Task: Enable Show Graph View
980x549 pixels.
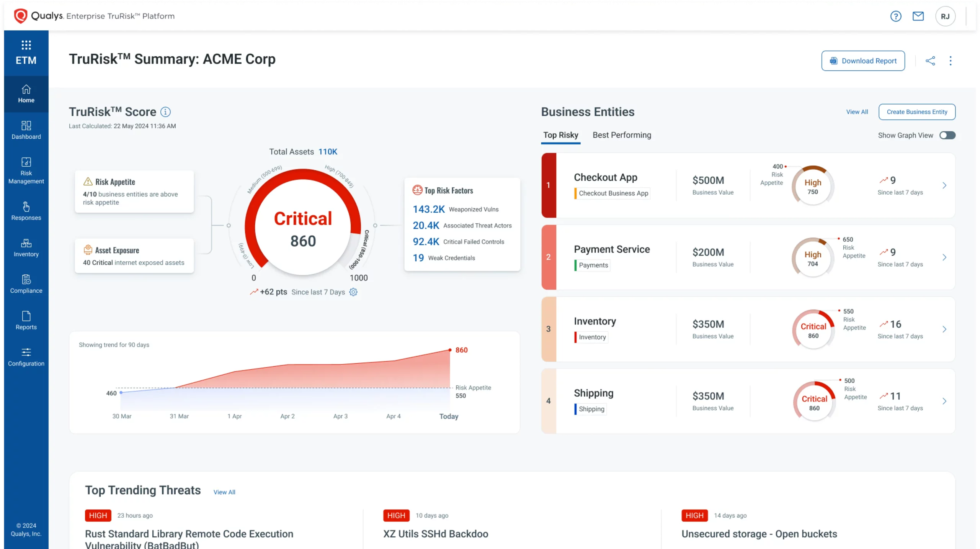Action: point(947,135)
